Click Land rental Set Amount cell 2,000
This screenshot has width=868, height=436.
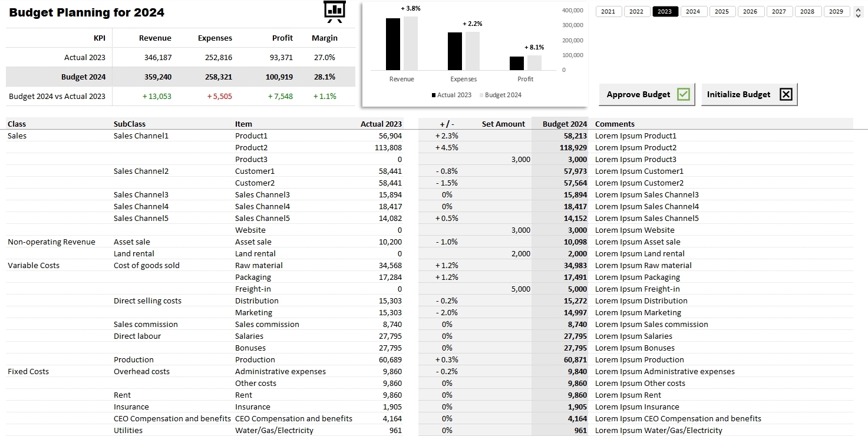tap(504, 253)
